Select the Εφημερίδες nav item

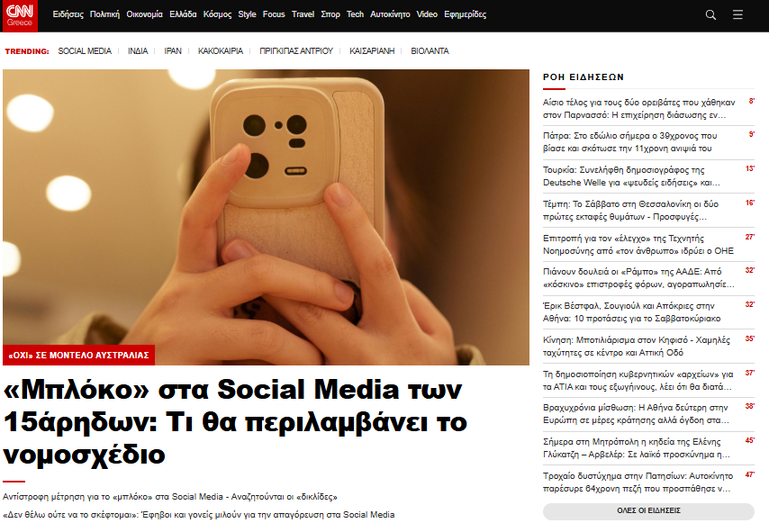pos(465,14)
